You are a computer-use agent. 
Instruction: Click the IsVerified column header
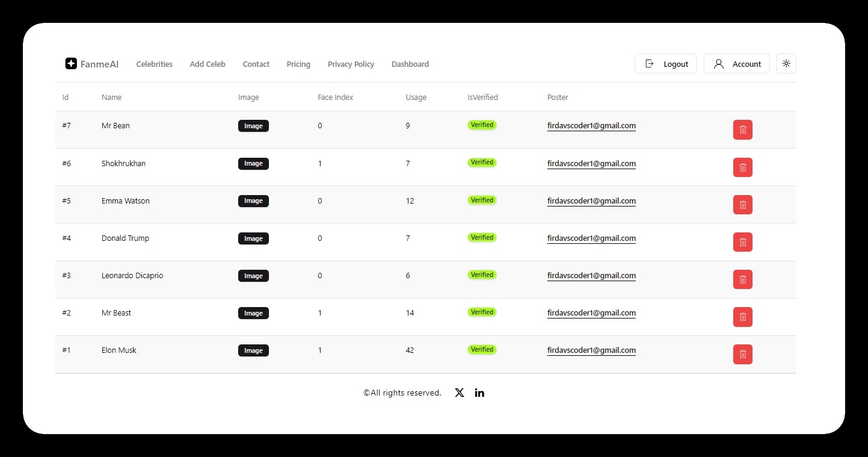pyautogui.click(x=483, y=97)
